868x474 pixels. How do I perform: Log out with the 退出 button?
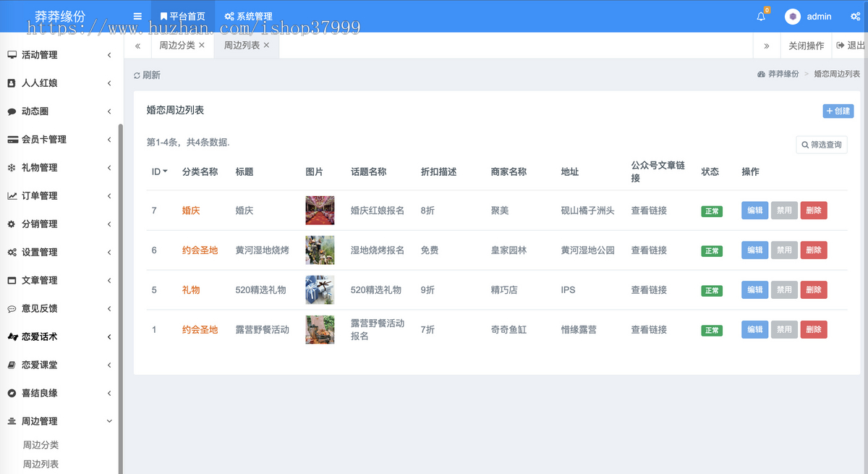(x=850, y=46)
